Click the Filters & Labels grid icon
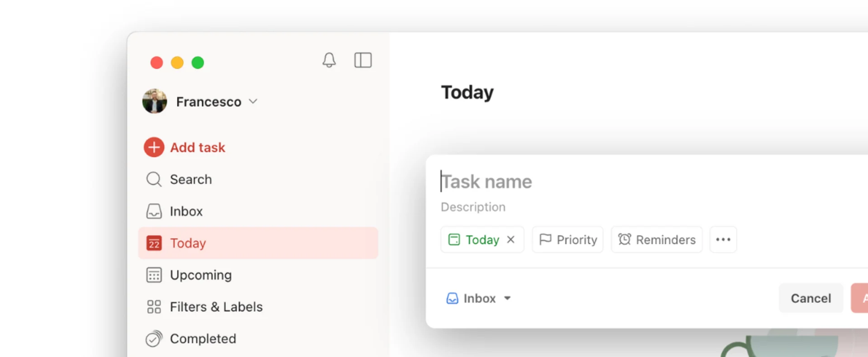The image size is (868, 357). (x=154, y=306)
